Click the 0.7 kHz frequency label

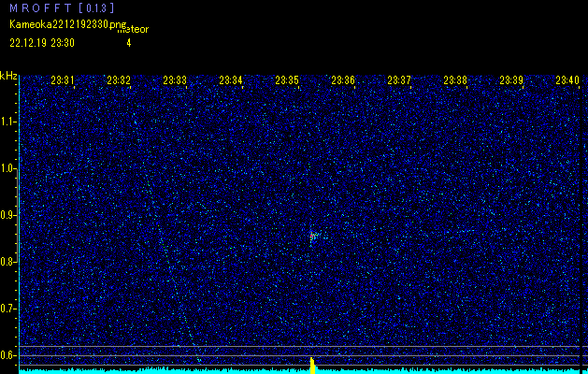click(8, 309)
